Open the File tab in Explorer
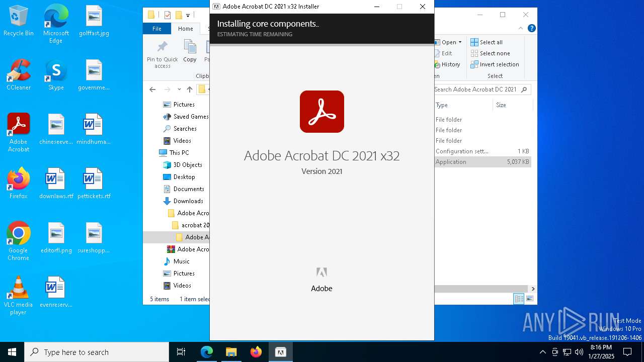Image resolution: width=644 pixels, height=362 pixels. point(157,29)
